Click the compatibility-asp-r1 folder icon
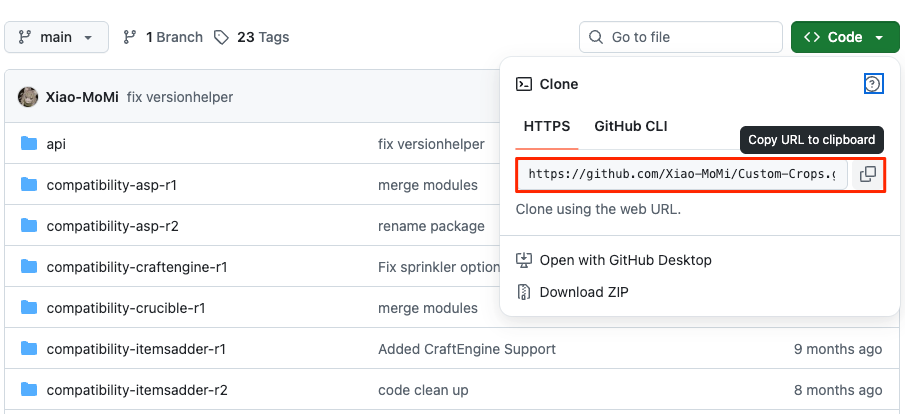 29,185
